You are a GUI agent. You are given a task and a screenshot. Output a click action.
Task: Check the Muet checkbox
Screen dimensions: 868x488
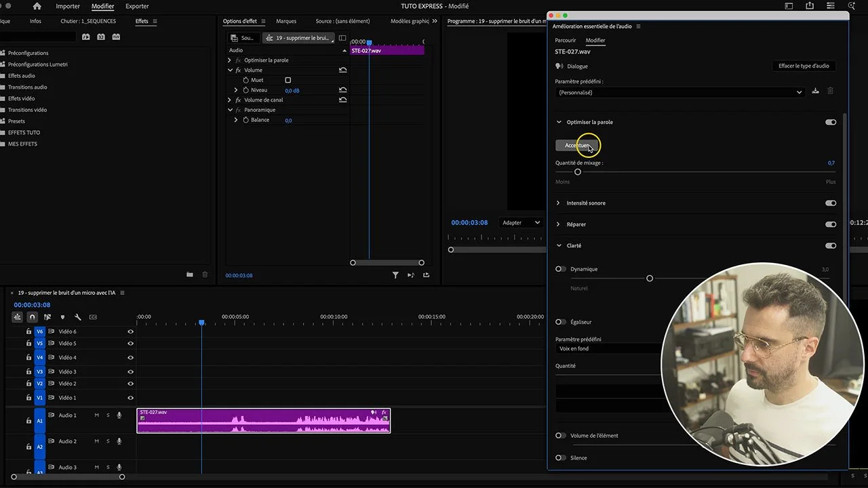pyautogui.click(x=288, y=80)
